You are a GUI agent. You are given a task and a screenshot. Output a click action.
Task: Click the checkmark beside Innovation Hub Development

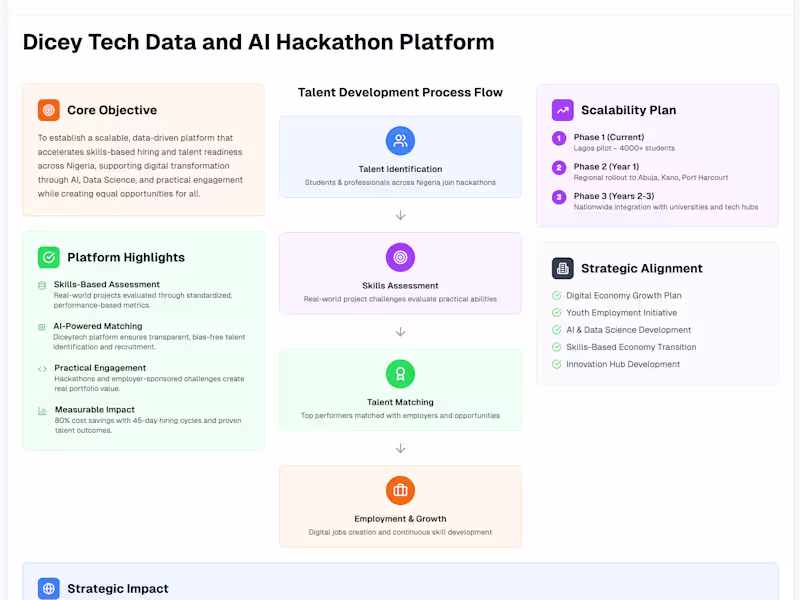coord(557,364)
